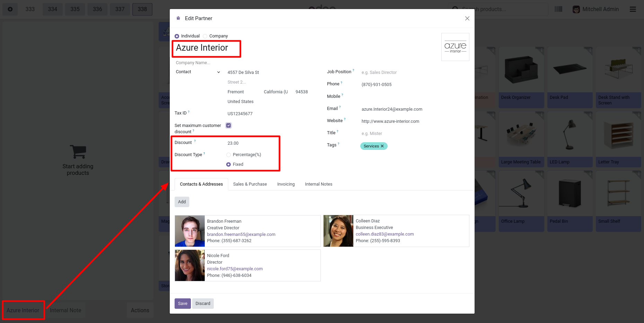This screenshot has height=323, width=644.
Task: Select the Small Shelf product
Action: [x=618, y=201]
